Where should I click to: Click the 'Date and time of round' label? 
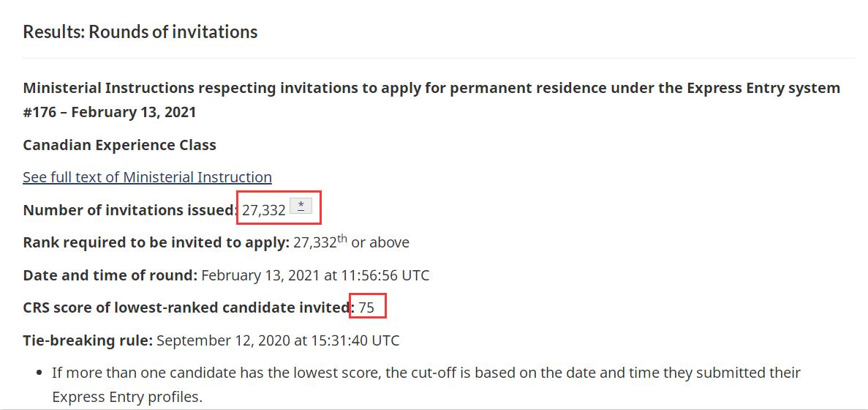[x=110, y=275]
